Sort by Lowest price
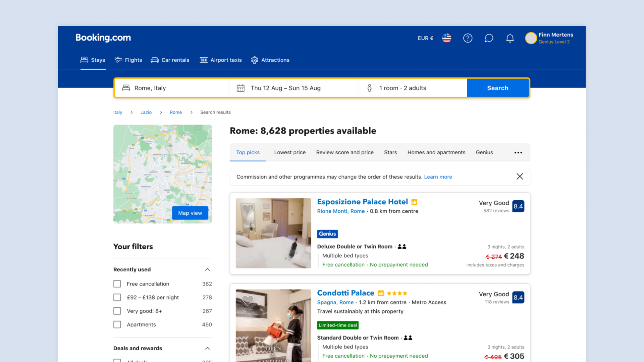 (290, 152)
